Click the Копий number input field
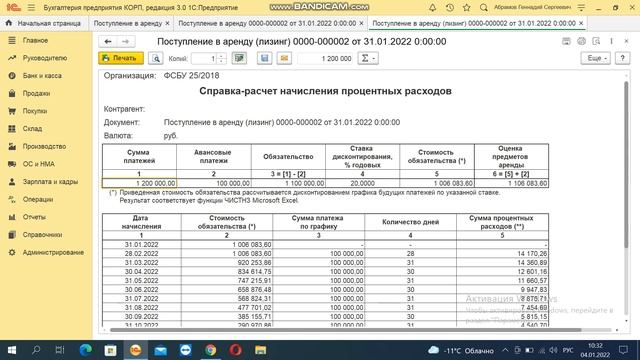The height and width of the screenshot is (360, 640). [204, 58]
